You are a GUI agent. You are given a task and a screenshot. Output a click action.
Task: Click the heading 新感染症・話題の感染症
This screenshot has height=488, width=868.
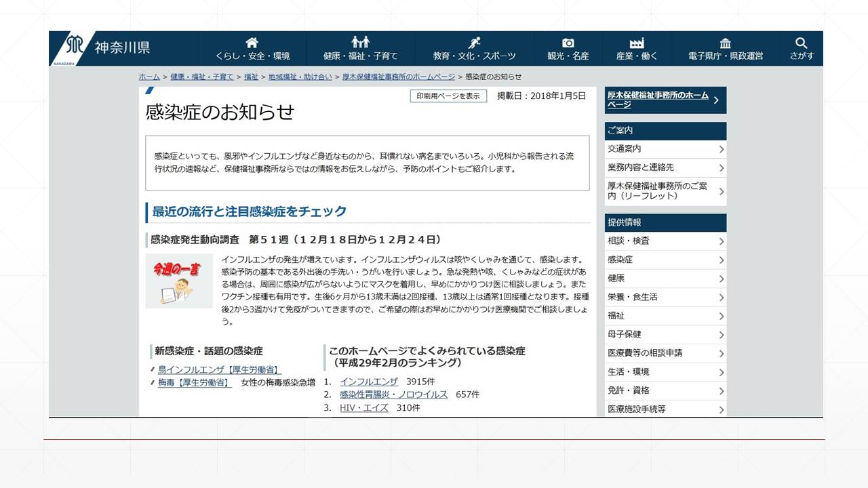(209, 351)
